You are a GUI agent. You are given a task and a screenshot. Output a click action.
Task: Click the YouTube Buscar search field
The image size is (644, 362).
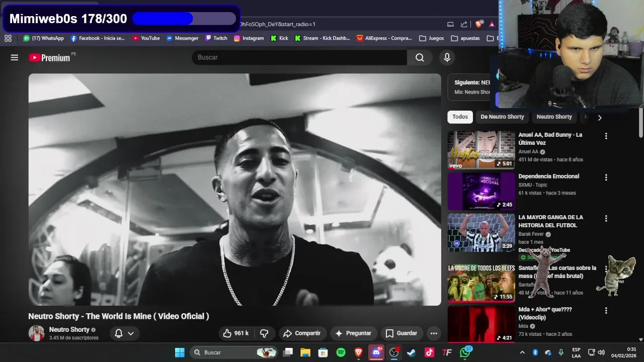[x=299, y=57]
